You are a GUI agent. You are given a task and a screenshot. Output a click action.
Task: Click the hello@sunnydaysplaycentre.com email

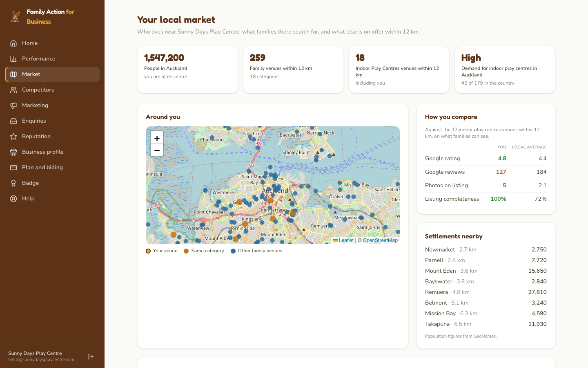tap(41, 360)
